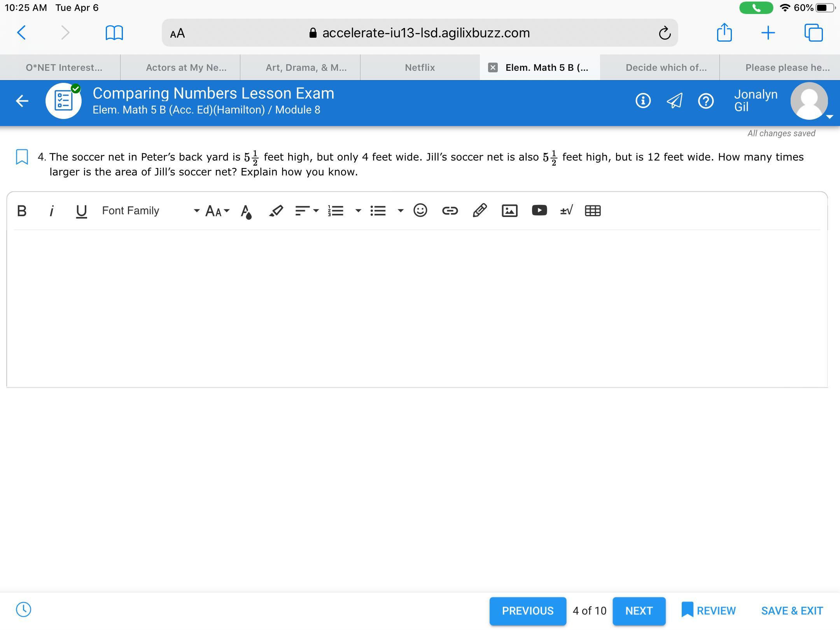
Task: Expand the numbered list options arrow
Action: tap(358, 210)
